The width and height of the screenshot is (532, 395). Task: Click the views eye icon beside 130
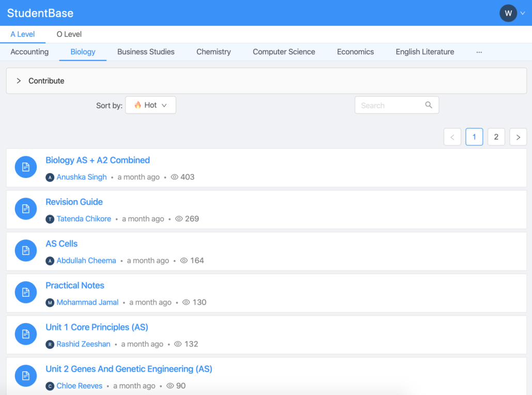pyautogui.click(x=186, y=302)
